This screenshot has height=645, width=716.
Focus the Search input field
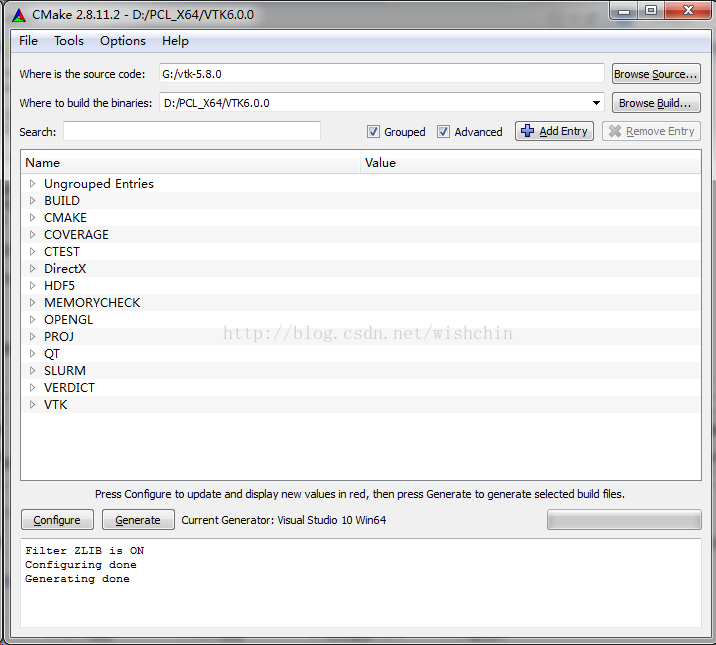(192, 131)
